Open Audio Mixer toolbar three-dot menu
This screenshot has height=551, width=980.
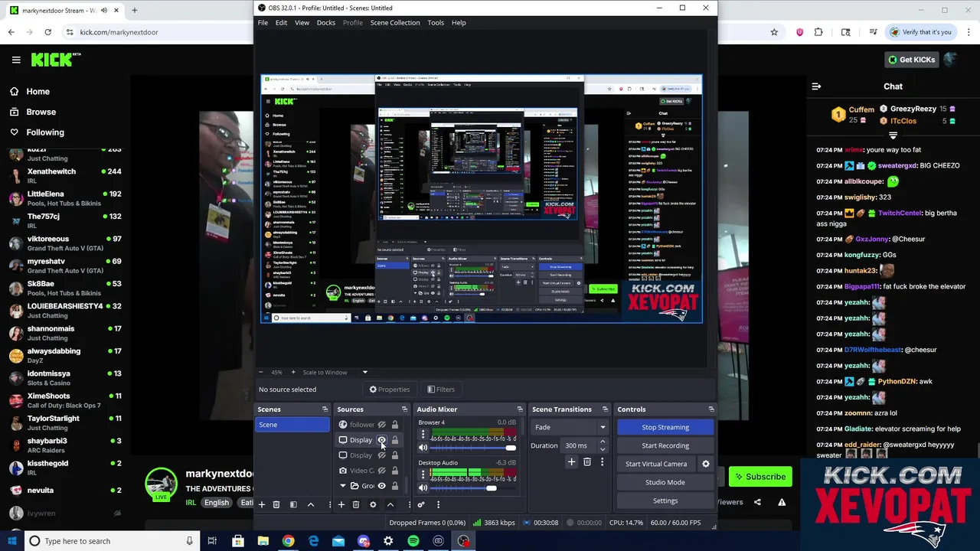click(x=438, y=504)
